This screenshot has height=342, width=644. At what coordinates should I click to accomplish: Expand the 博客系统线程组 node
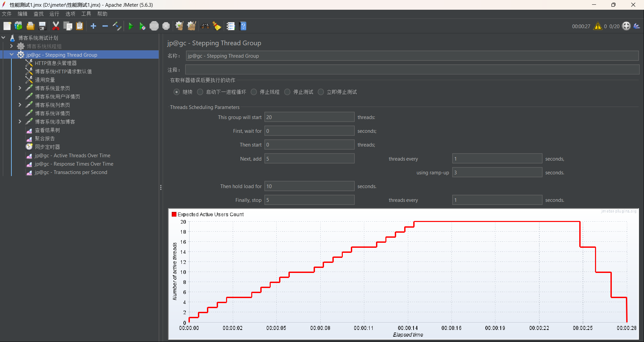[x=11, y=46]
